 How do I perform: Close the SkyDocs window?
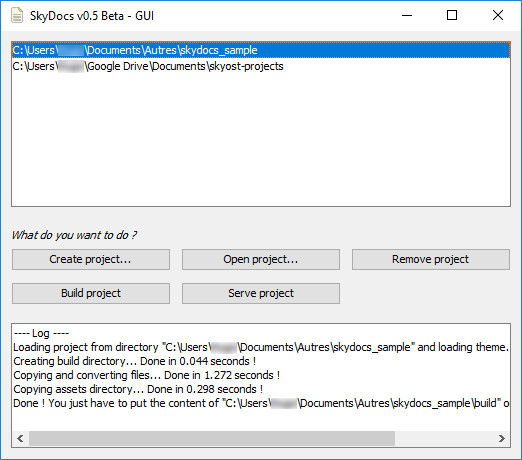point(498,15)
